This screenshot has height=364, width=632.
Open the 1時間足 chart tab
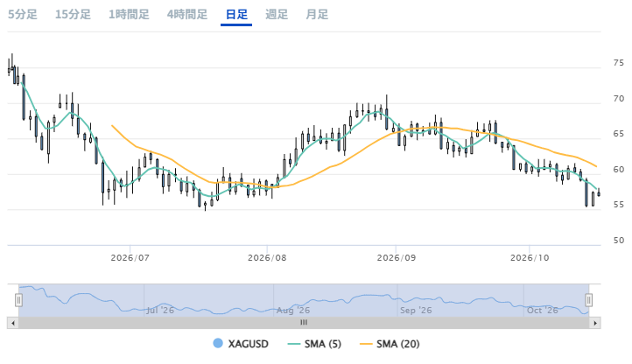(x=129, y=15)
